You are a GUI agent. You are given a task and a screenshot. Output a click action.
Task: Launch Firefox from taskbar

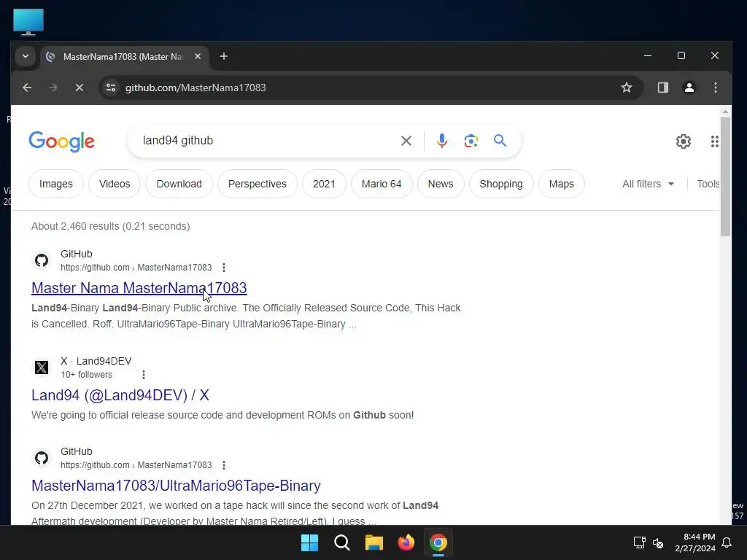pyautogui.click(x=406, y=542)
